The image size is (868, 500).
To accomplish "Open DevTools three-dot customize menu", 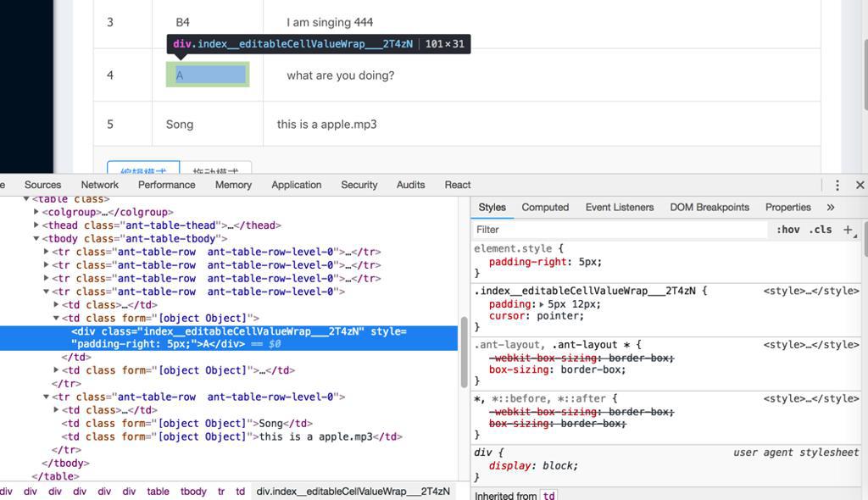I will 837,185.
